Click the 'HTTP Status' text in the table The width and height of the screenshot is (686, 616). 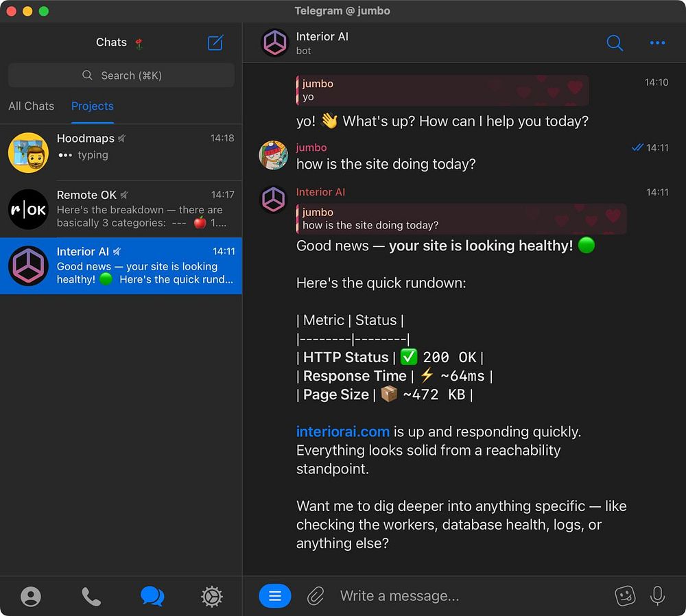[346, 357]
